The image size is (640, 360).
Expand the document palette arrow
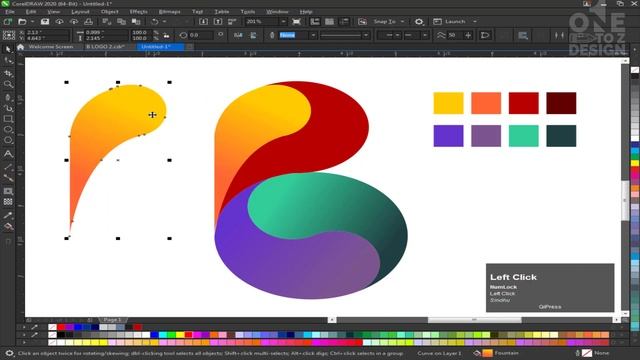coord(24,327)
